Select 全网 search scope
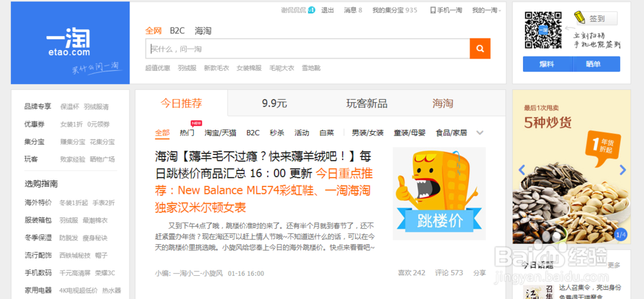 tap(154, 31)
